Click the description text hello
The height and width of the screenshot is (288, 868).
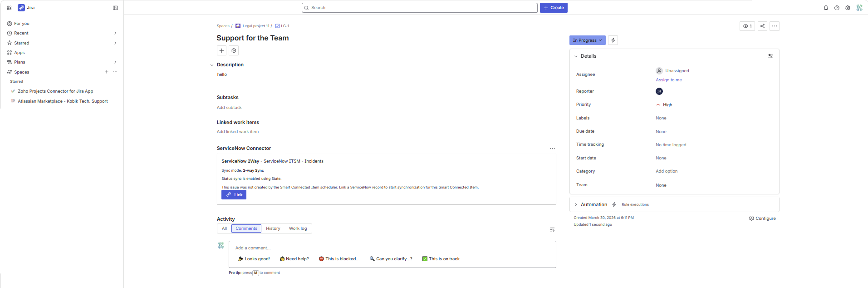pyautogui.click(x=222, y=74)
